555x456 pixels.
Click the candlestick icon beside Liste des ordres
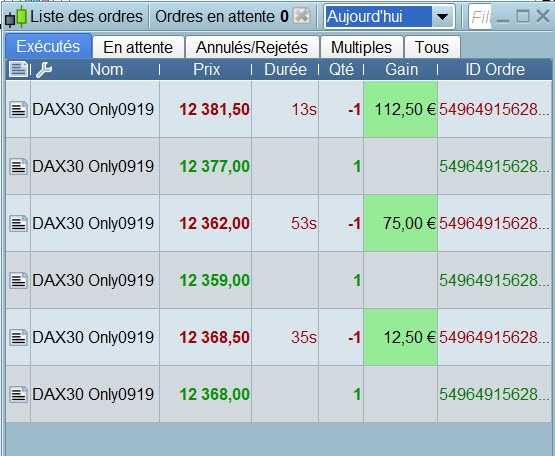pyautogui.click(x=16, y=17)
